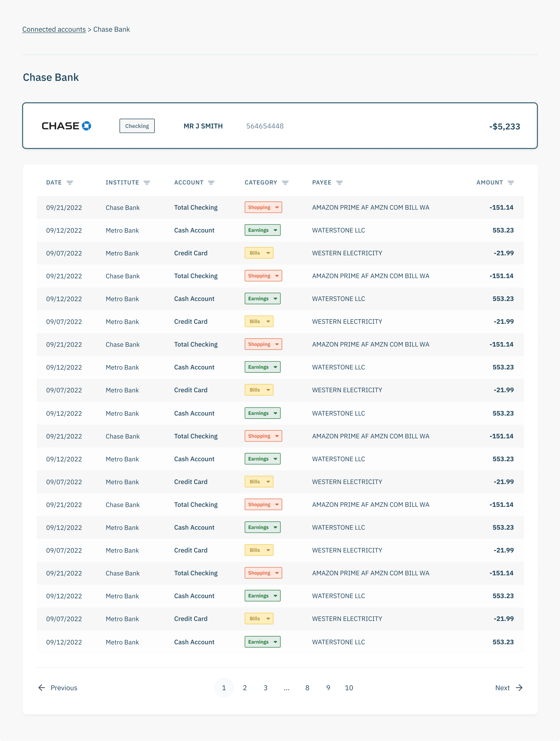Screen dimensions: 560x741
Task: Go to page 2 in pagination
Action: pos(245,688)
